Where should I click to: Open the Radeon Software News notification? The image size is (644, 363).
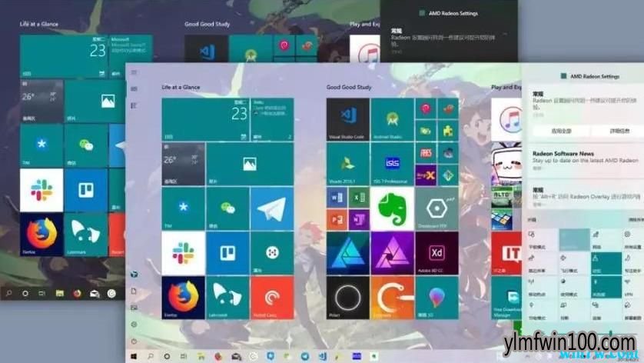tap(586, 161)
